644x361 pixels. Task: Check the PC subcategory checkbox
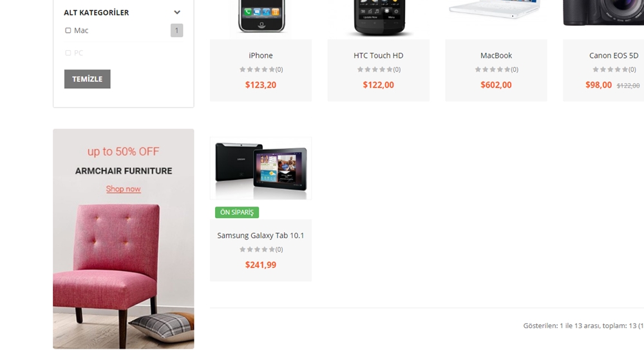pos(68,53)
